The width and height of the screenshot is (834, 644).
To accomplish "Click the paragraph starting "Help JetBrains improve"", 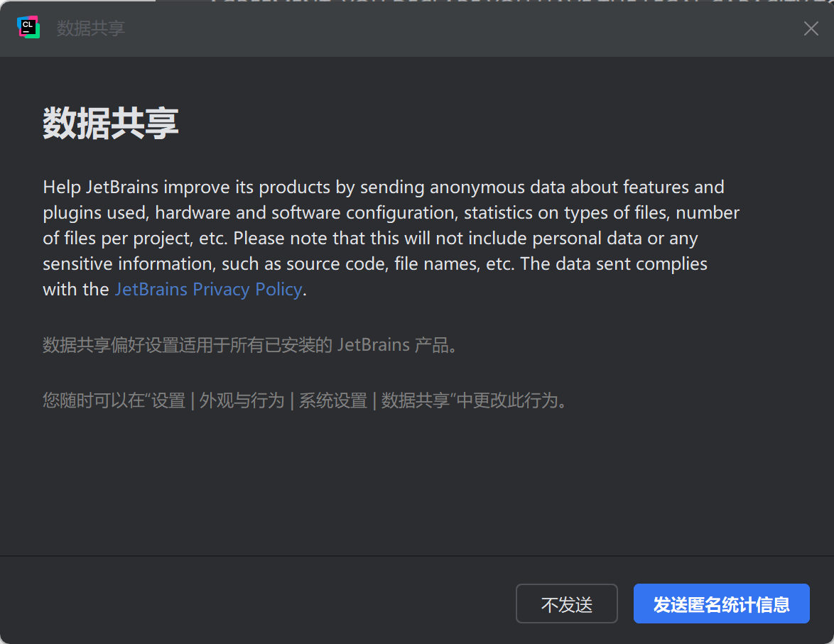I will [x=391, y=239].
